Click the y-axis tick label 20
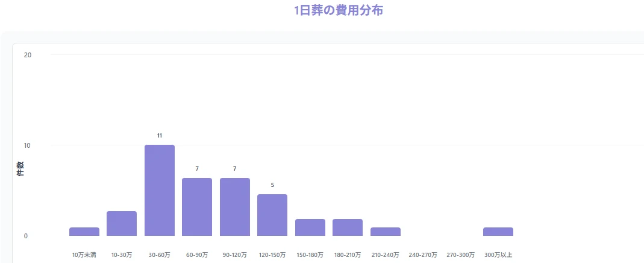The image size is (644, 263). click(x=28, y=55)
